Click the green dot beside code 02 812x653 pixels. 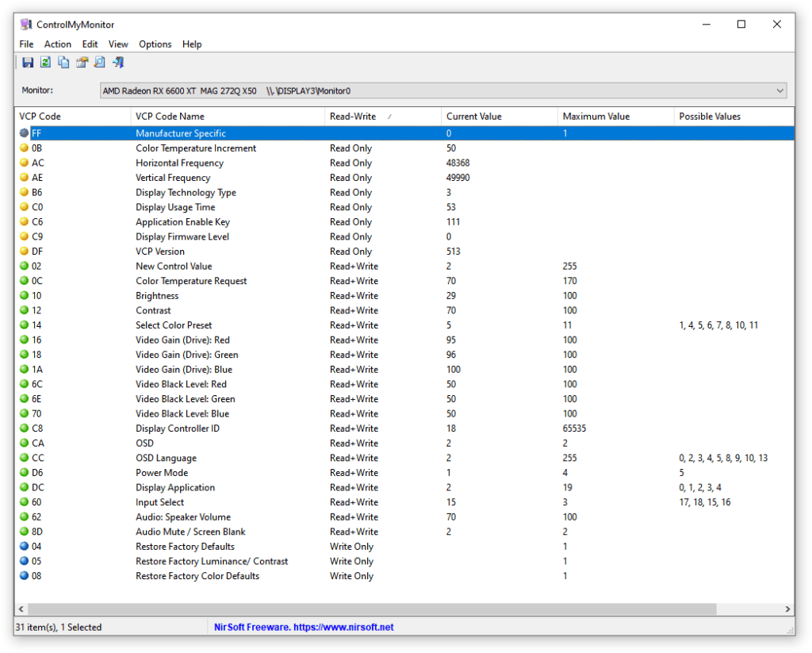[x=24, y=267]
